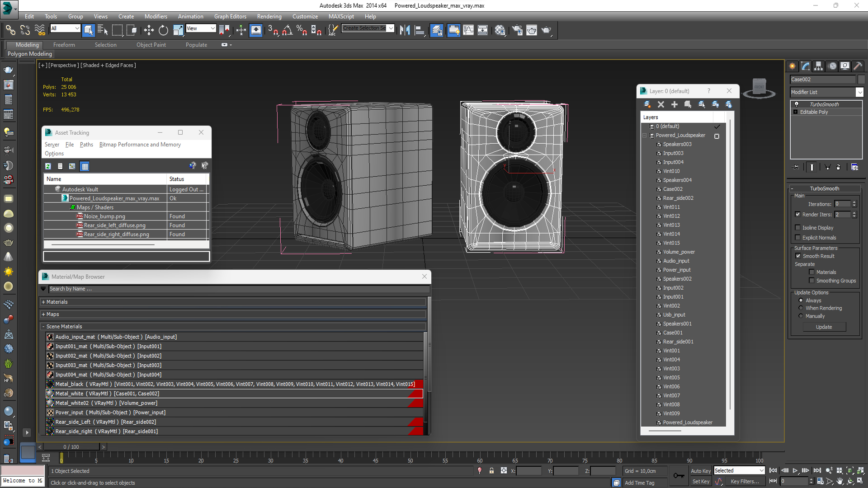Click Create New Layer plus icon
The height and width of the screenshot is (488, 868).
click(674, 104)
